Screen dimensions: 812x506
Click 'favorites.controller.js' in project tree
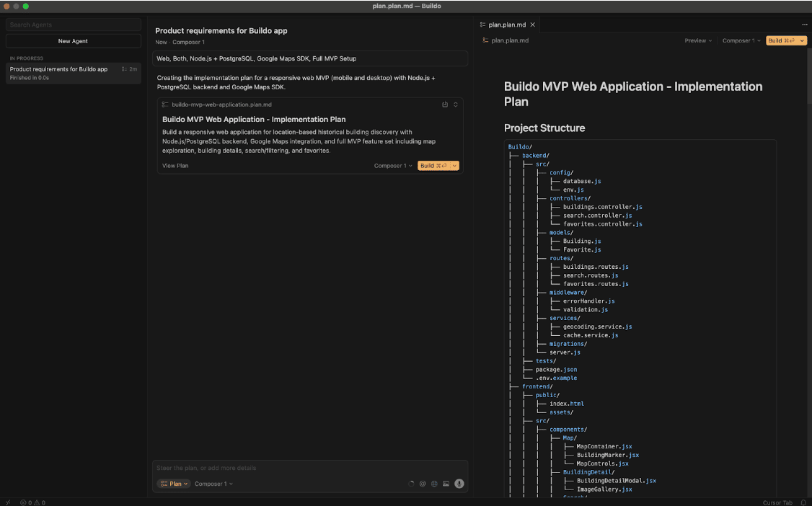pyautogui.click(x=603, y=224)
